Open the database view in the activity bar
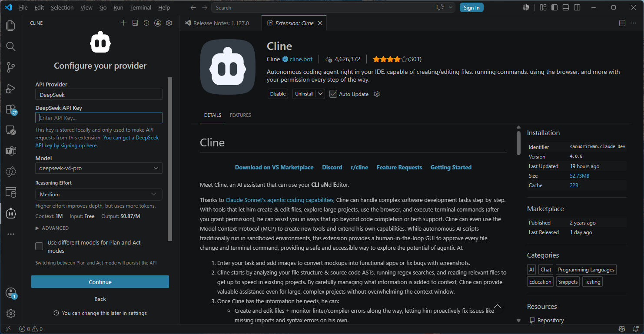Image resolution: width=644 pixels, height=334 pixels. click(11, 192)
